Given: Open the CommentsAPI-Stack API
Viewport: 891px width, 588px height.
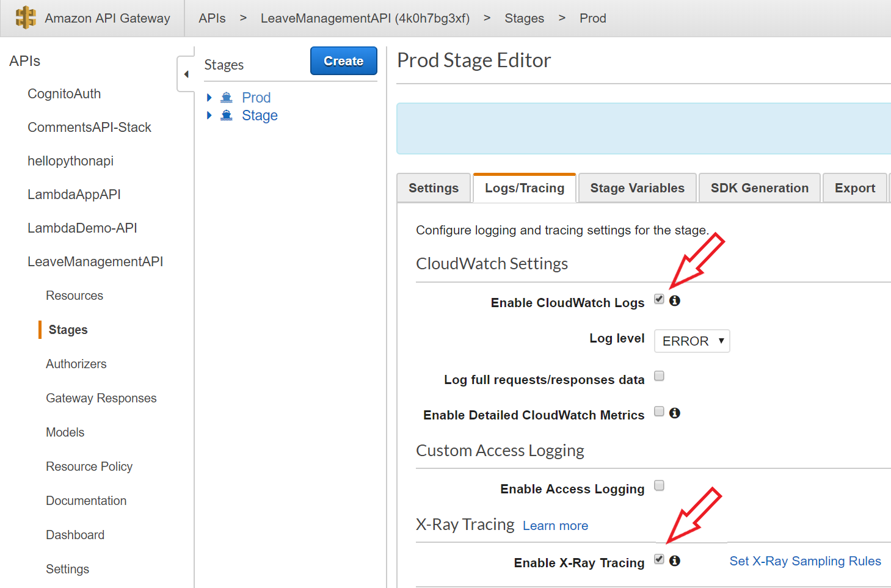Looking at the screenshot, I should coord(89,128).
